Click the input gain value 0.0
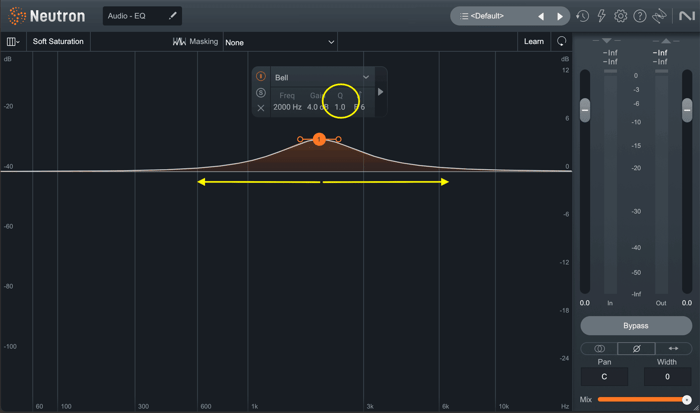This screenshot has height=413, width=700. coord(585,303)
